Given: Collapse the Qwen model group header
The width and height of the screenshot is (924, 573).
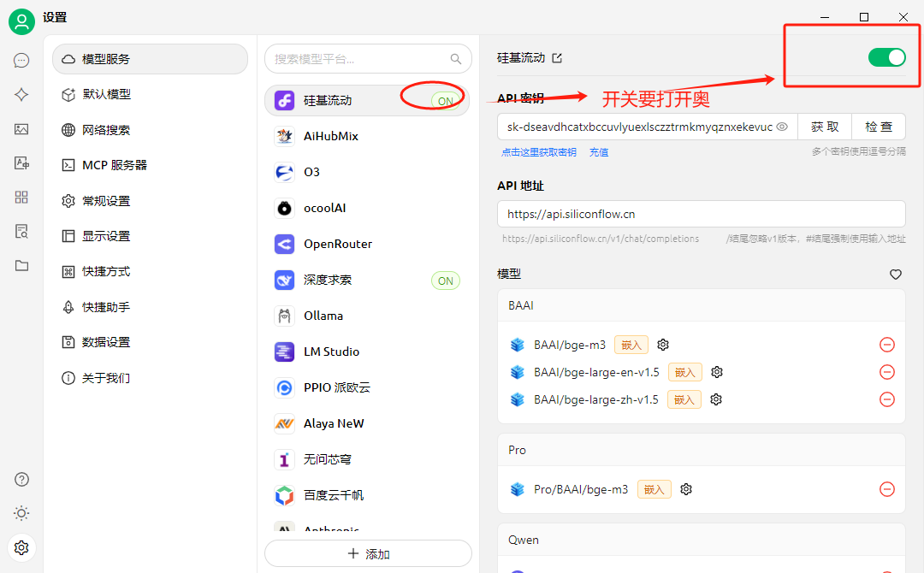Looking at the screenshot, I should point(702,540).
